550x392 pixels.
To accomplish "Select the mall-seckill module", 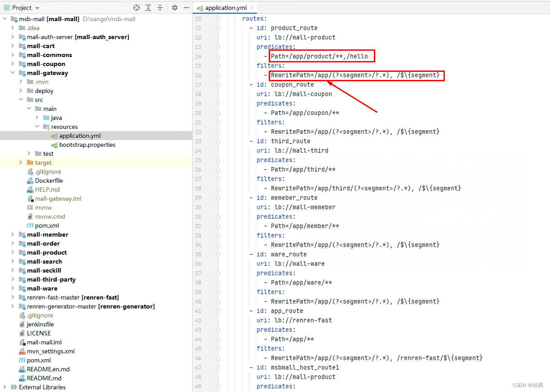I will point(44,270).
